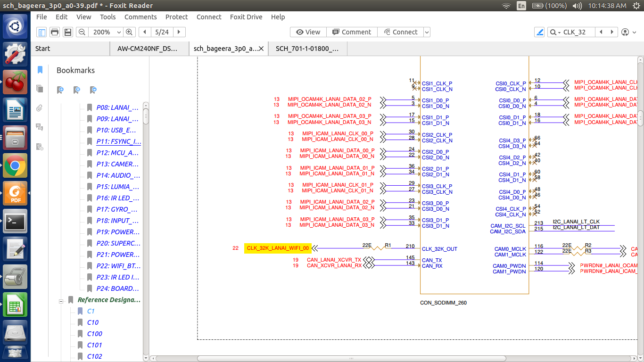Image resolution: width=644 pixels, height=362 pixels.
Task: Expand dropdown arrow next to Connect
Action: click(427, 32)
